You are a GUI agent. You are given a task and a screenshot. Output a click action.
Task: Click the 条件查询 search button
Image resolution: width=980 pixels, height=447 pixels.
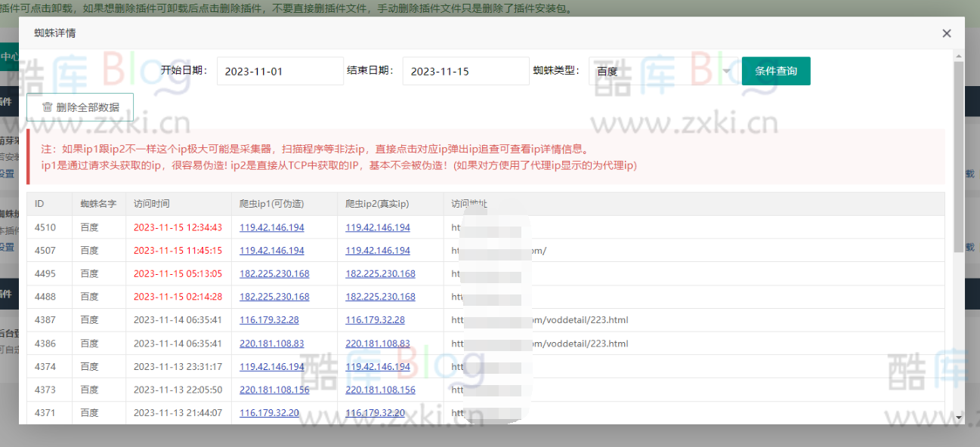click(x=775, y=71)
